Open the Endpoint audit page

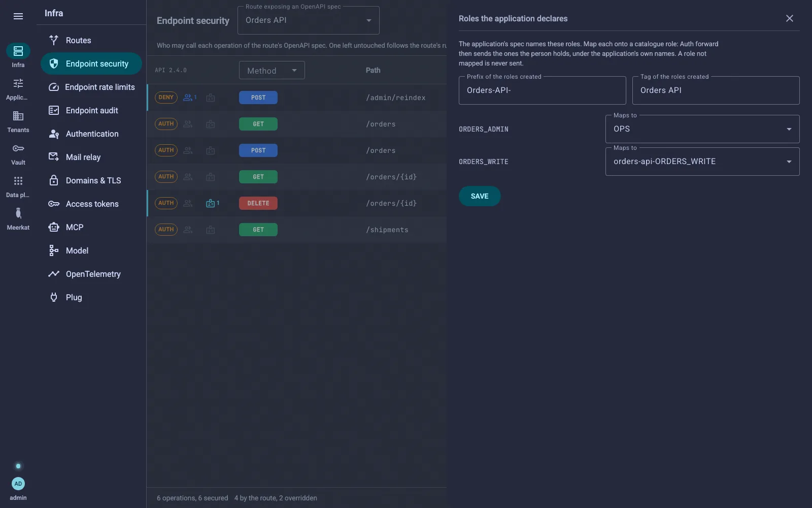click(91, 110)
